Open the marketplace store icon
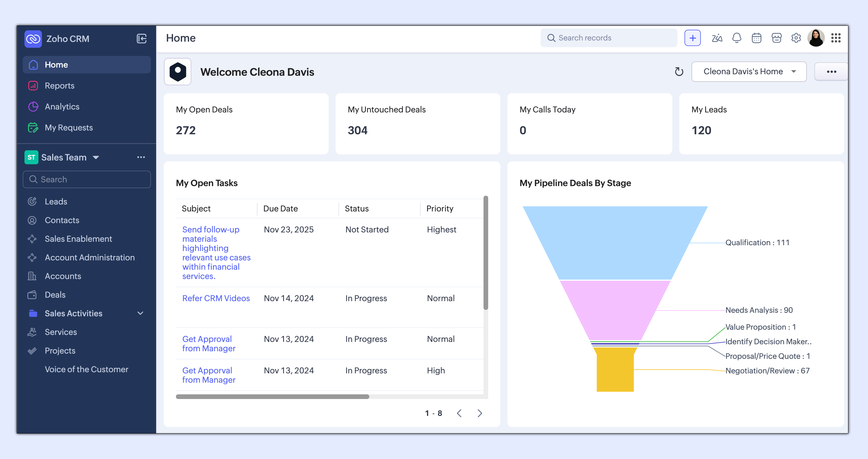Viewport: 868px width, 459px height. (x=776, y=38)
